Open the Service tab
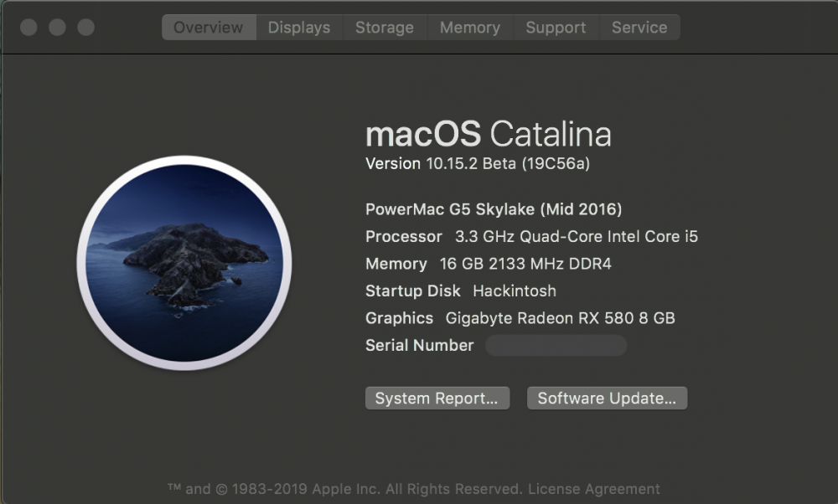Image resolution: width=838 pixels, height=504 pixels. (x=639, y=28)
